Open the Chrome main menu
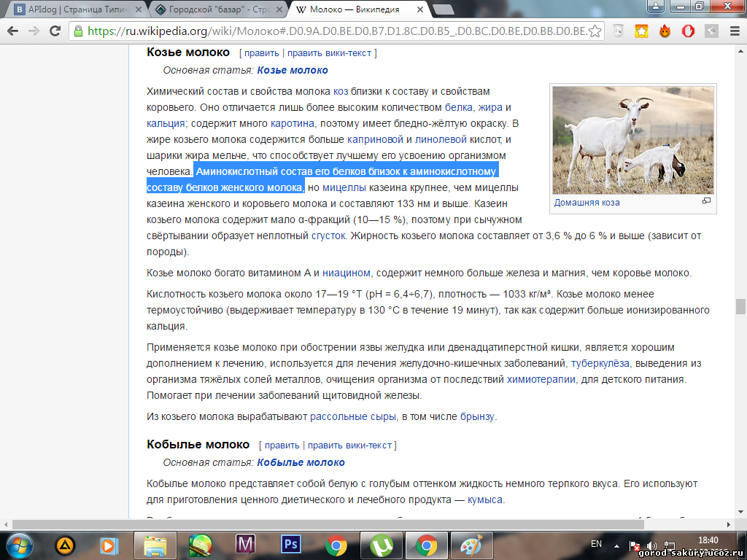Screen dimensions: 747x560 [734, 31]
